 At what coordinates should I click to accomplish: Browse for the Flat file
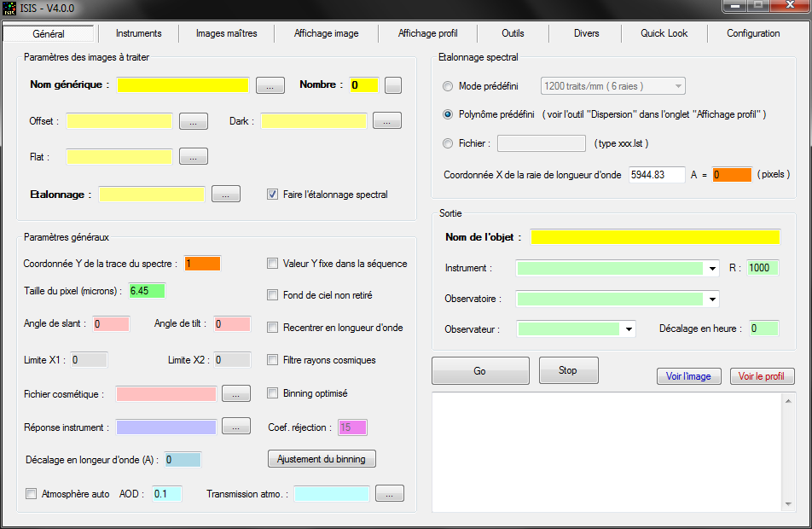(194, 157)
